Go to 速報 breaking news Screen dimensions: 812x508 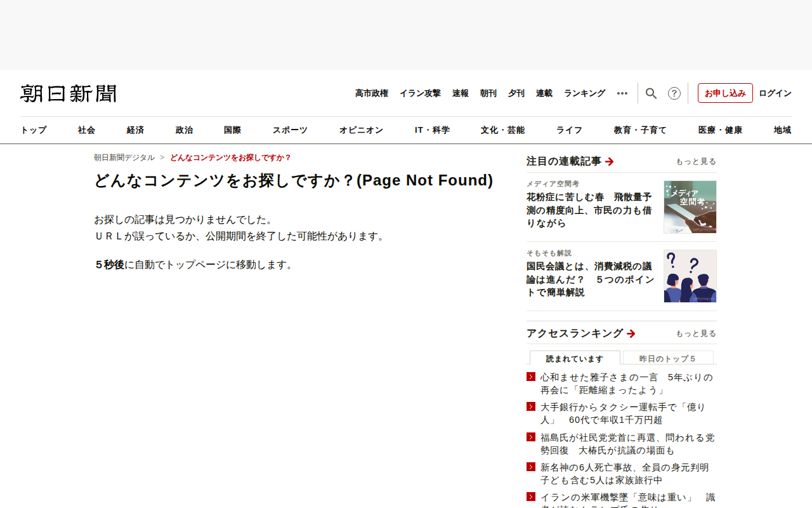pyautogui.click(x=461, y=93)
